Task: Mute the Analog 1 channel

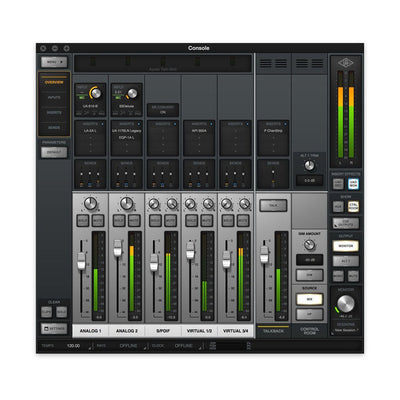Action: coord(98,221)
